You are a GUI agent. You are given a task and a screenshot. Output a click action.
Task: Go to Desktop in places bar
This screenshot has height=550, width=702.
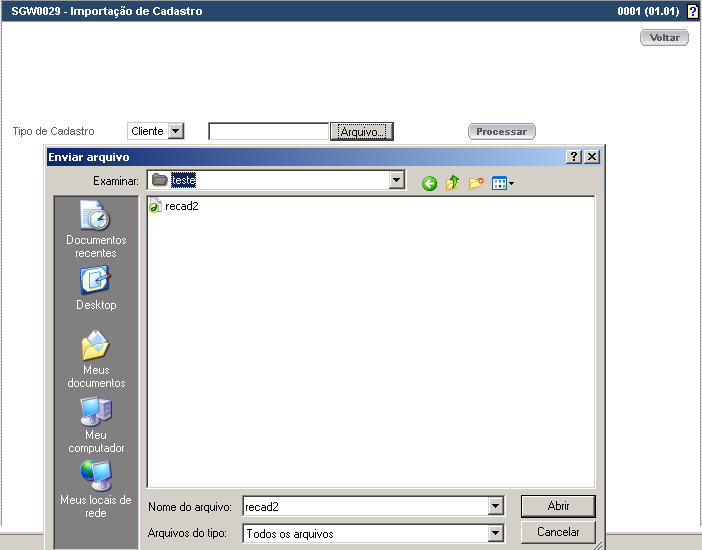click(96, 288)
